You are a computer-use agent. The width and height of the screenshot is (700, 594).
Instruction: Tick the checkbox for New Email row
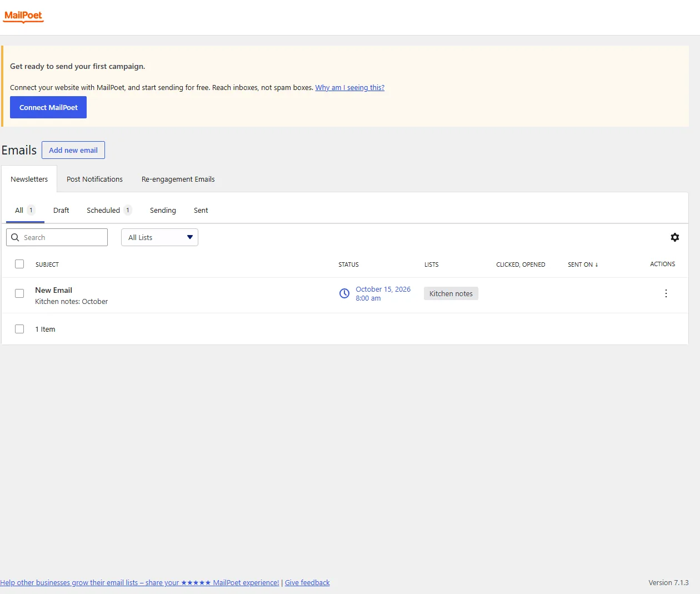tap(19, 293)
